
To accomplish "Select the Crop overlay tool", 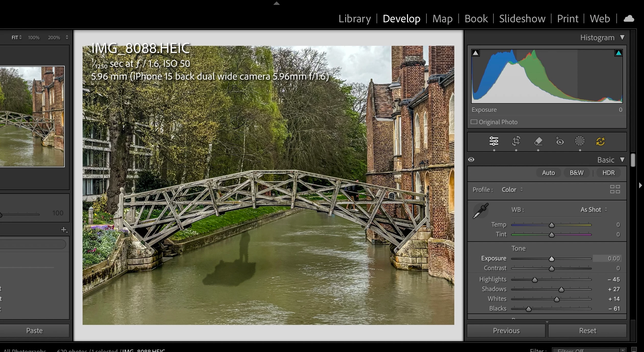I will coord(516,141).
